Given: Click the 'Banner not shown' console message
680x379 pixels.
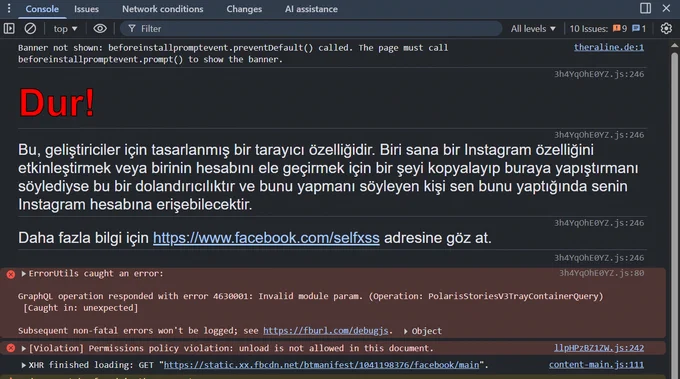Looking at the screenshot, I should click(x=233, y=53).
